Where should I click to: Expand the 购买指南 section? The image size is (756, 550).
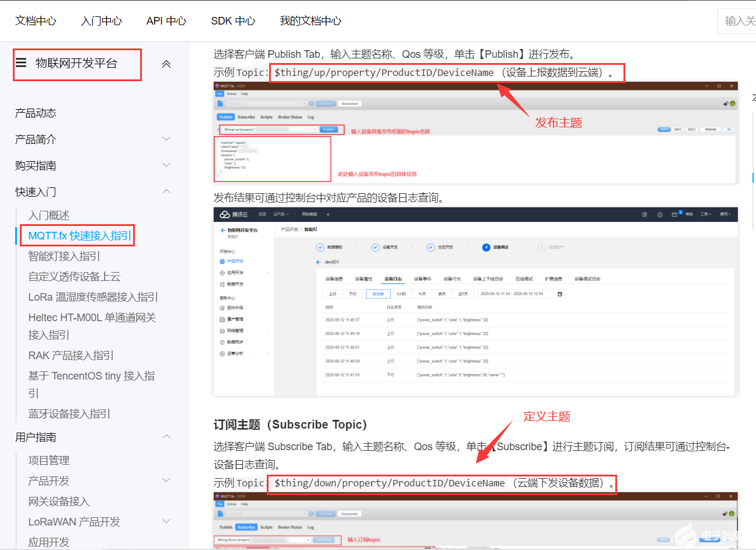coord(166,165)
